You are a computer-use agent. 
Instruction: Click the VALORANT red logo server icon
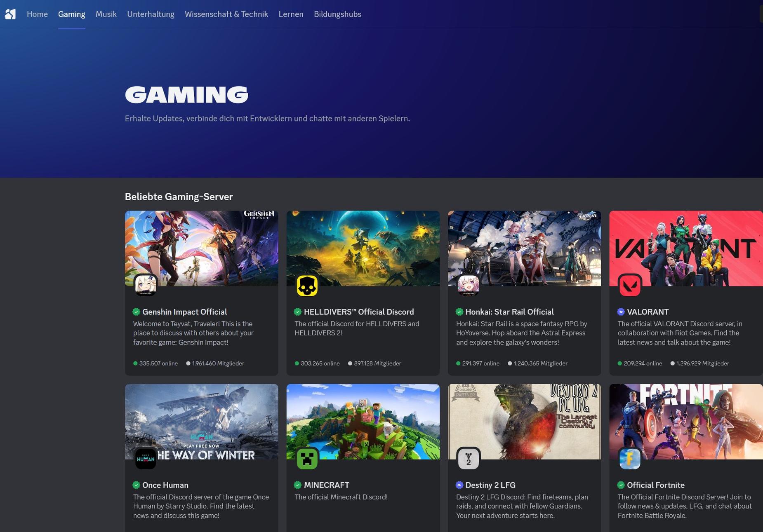(630, 285)
